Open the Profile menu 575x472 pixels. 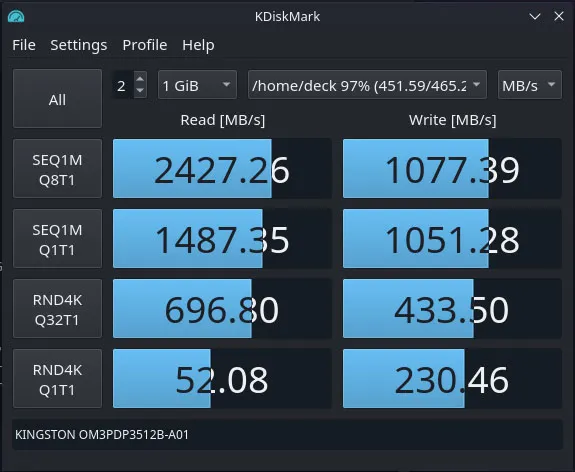[145, 45]
